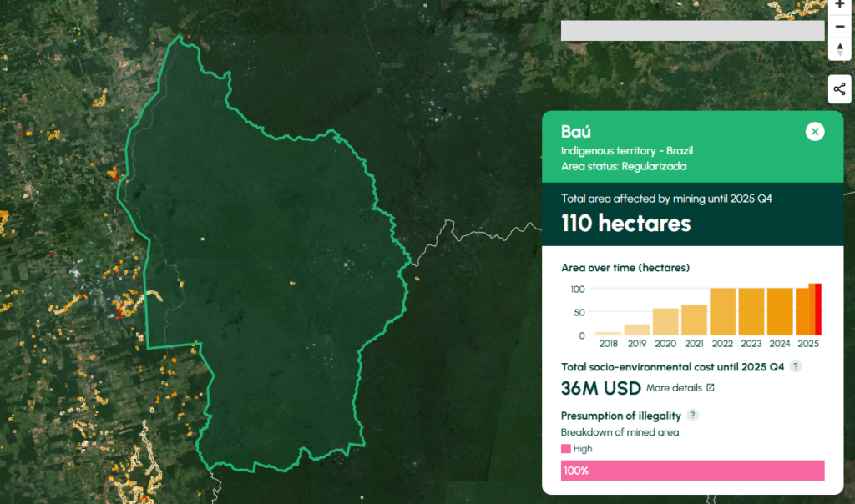
Task: Click the 110 hectares total area heading
Action: pyautogui.click(x=625, y=224)
